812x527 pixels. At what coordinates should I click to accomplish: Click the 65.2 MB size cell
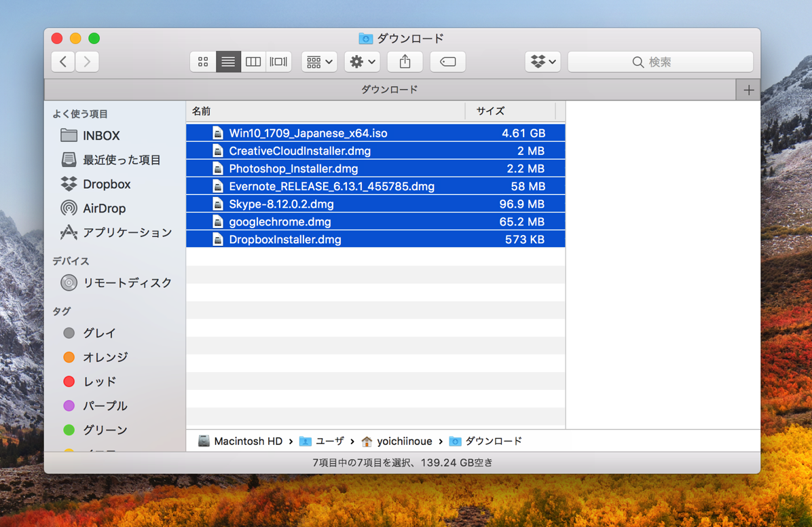pyautogui.click(x=522, y=222)
